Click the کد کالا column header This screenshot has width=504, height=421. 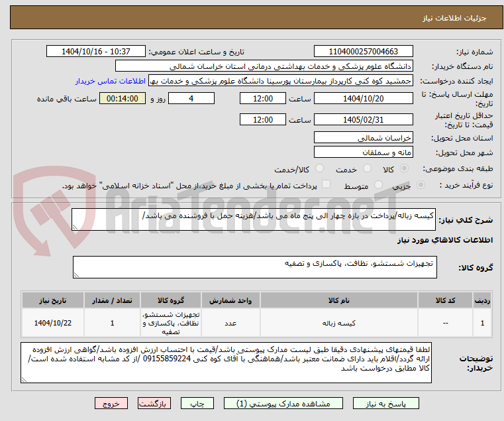(445, 300)
